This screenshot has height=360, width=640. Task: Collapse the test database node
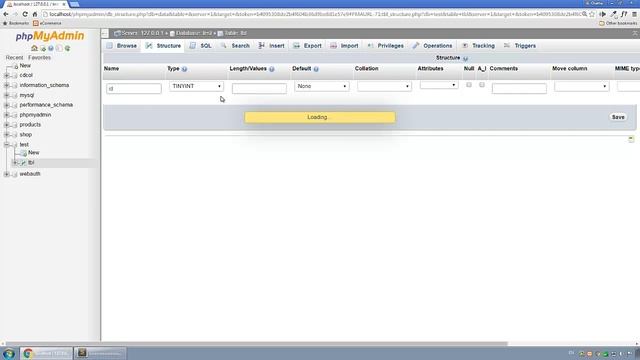click(x=7, y=144)
